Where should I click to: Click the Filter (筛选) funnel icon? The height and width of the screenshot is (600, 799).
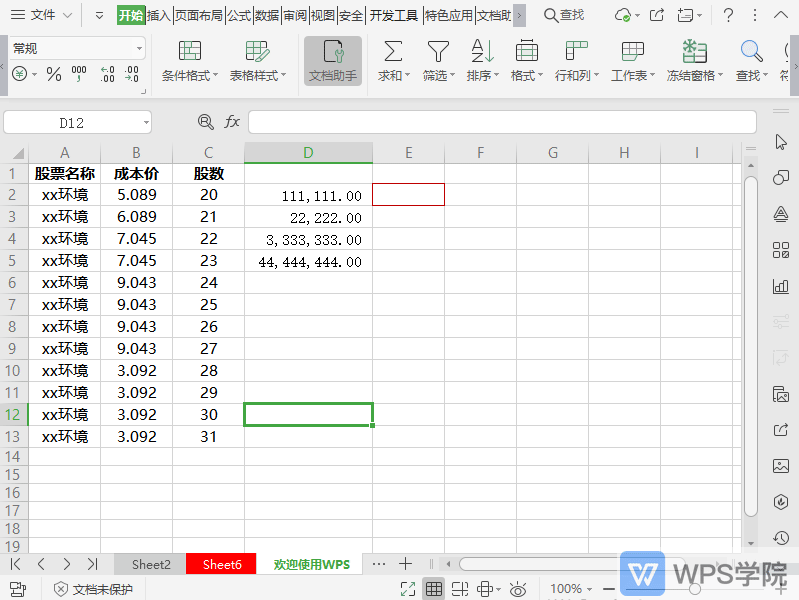pos(438,52)
